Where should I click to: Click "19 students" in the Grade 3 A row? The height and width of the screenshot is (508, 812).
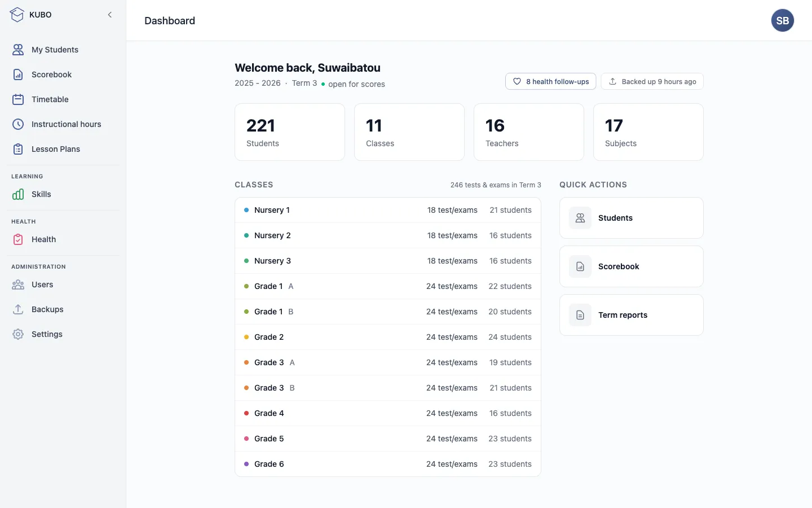tap(510, 362)
